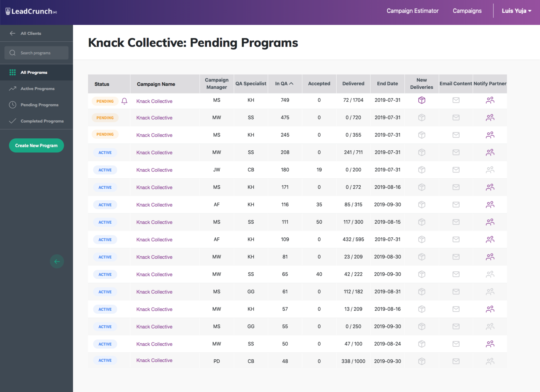Click Create New Program button
Image resolution: width=540 pixels, height=392 pixels.
coord(36,145)
